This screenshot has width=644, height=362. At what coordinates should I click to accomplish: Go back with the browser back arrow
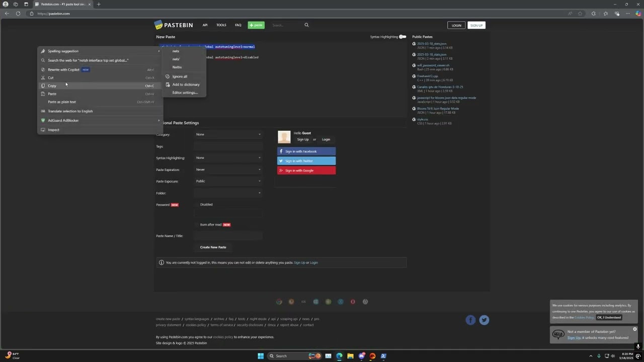tap(7, 14)
